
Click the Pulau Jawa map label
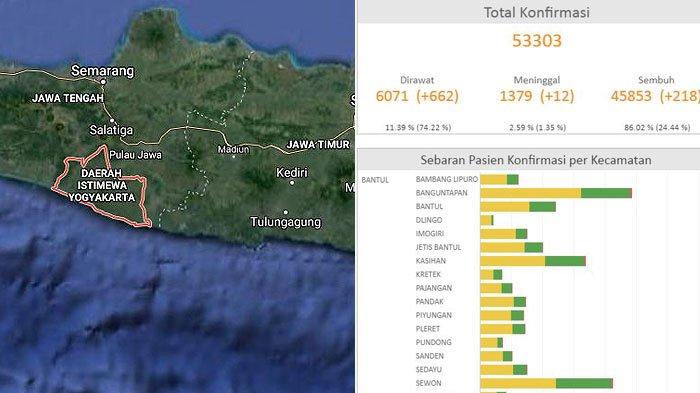tap(135, 155)
